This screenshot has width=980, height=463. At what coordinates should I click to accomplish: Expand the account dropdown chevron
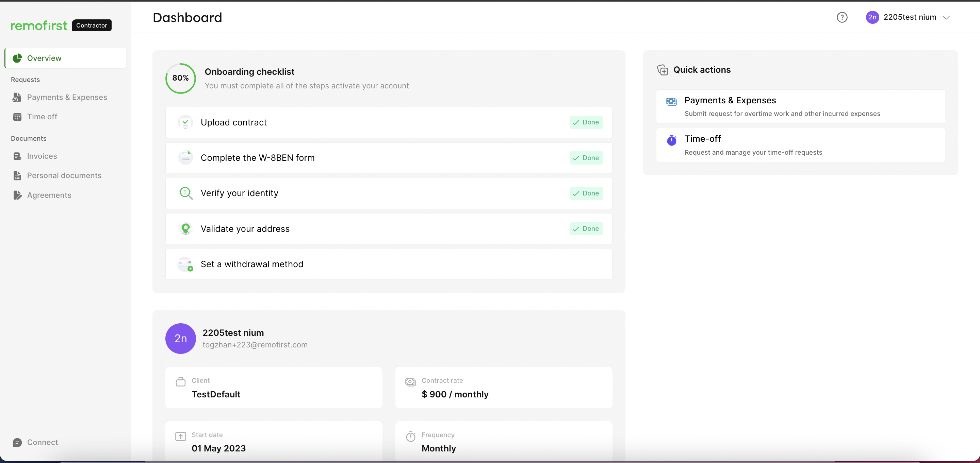pyautogui.click(x=946, y=17)
